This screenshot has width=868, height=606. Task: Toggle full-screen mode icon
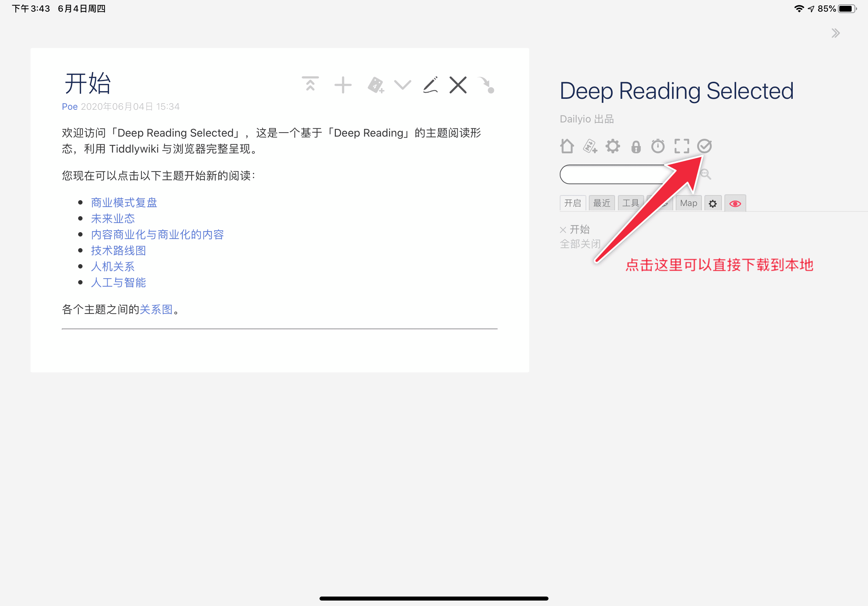coord(682,146)
